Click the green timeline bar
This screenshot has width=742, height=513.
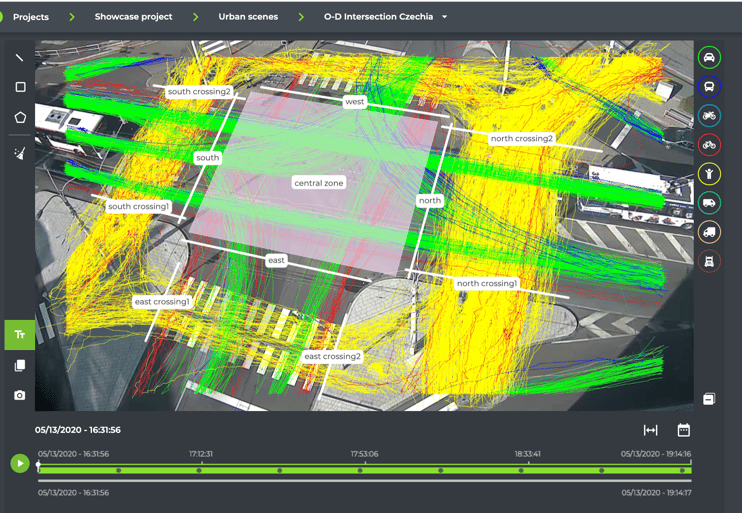click(364, 470)
